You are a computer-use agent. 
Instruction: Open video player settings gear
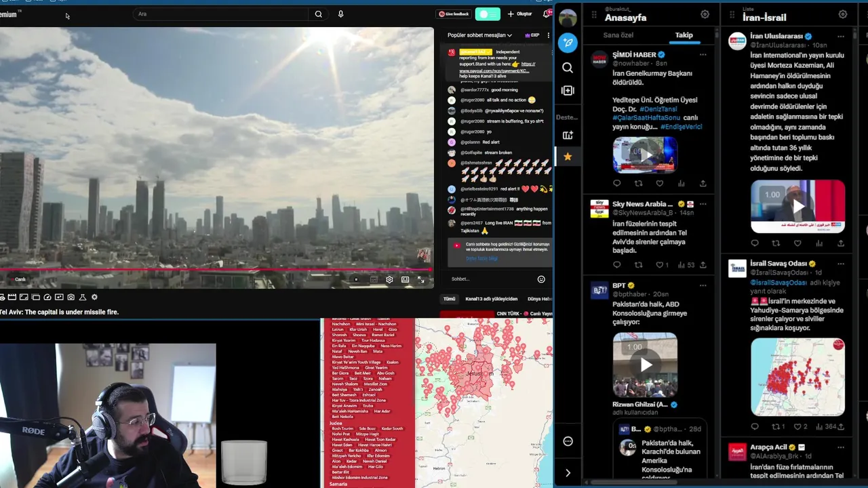click(389, 279)
